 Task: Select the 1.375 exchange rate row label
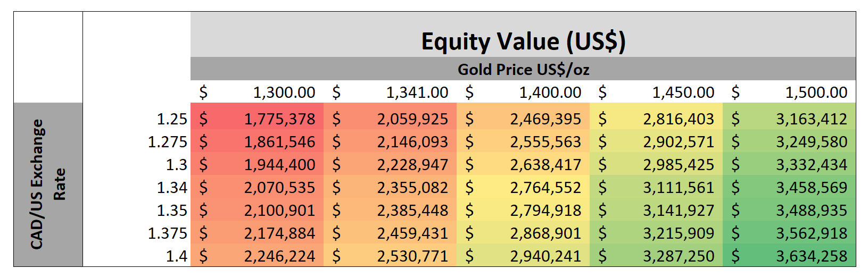167,233
